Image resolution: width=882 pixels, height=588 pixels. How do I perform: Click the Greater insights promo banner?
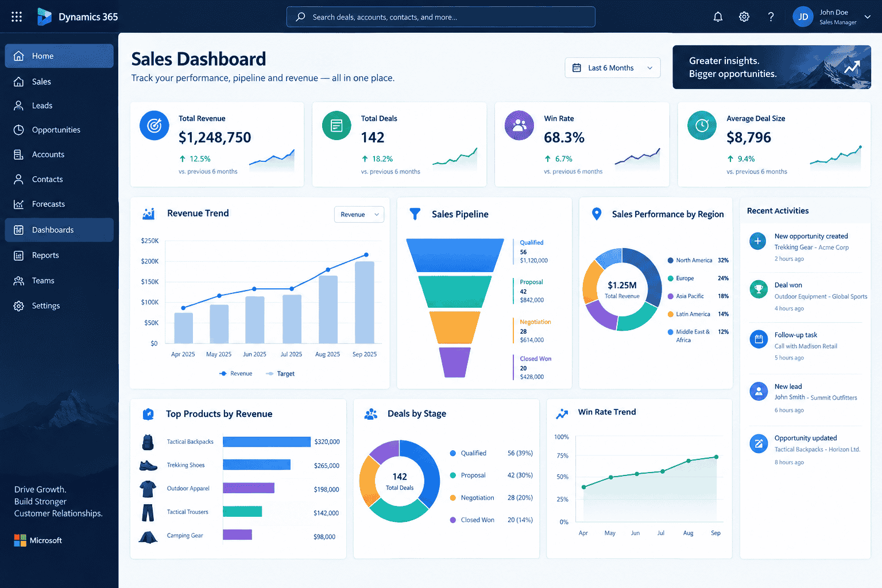click(772, 67)
